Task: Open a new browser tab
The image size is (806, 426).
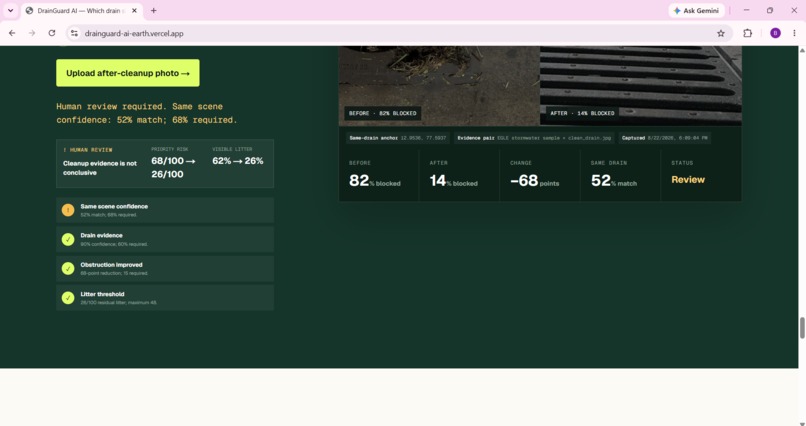Action: tap(154, 10)
